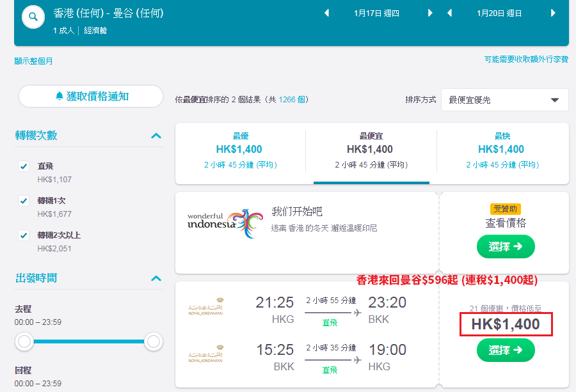Click the Wonderful Indonesia logo
This screenshot has width=576, height=392.
click(225, 223)
